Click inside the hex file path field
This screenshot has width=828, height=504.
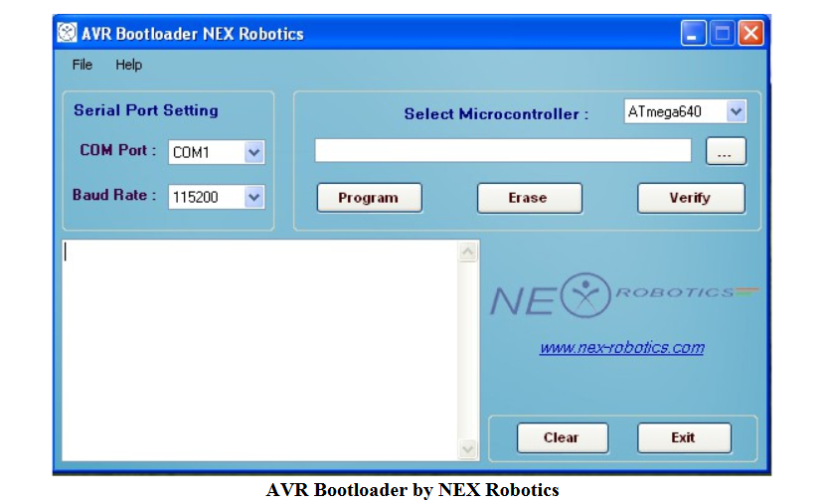(502, 151)
